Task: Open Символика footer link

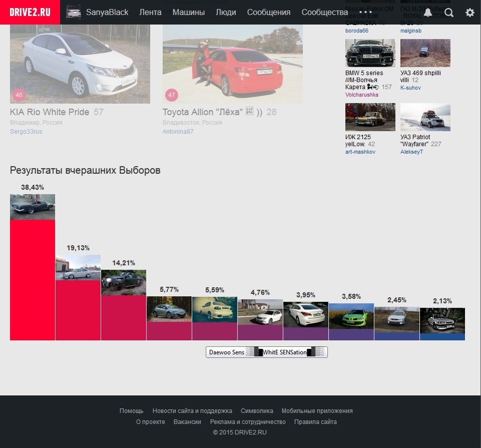Action: [x=257, y=411]
